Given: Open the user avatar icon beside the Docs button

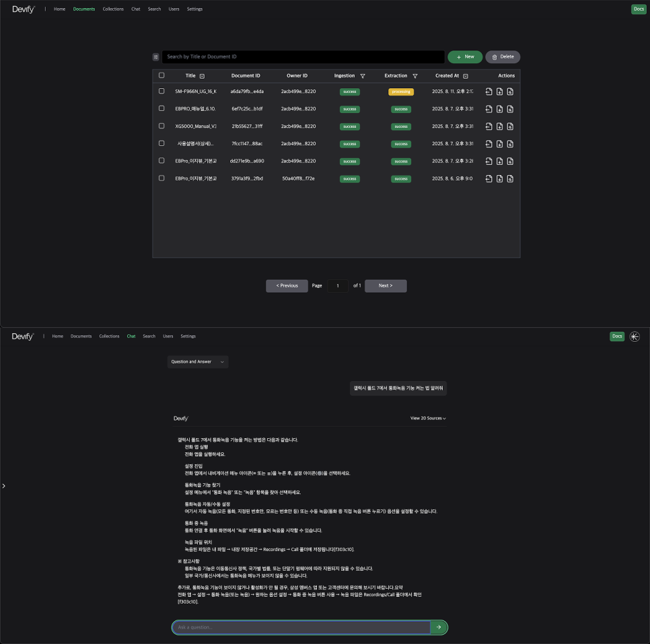Looking at the screenshot, I should coord(635,336).
